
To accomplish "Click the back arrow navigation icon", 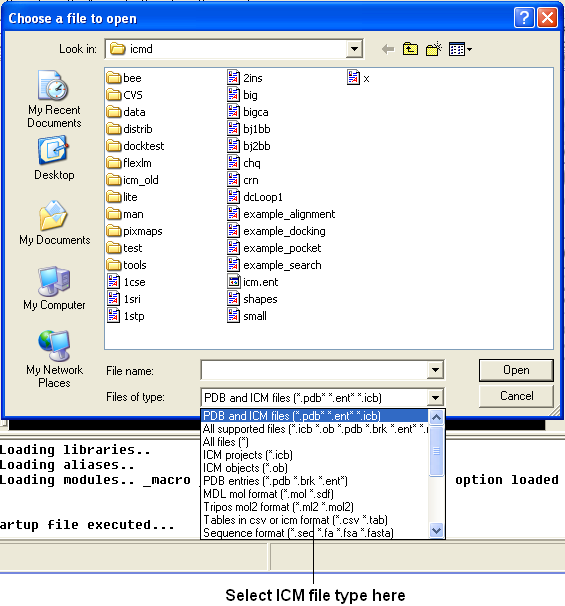I will tap(388, 49).
